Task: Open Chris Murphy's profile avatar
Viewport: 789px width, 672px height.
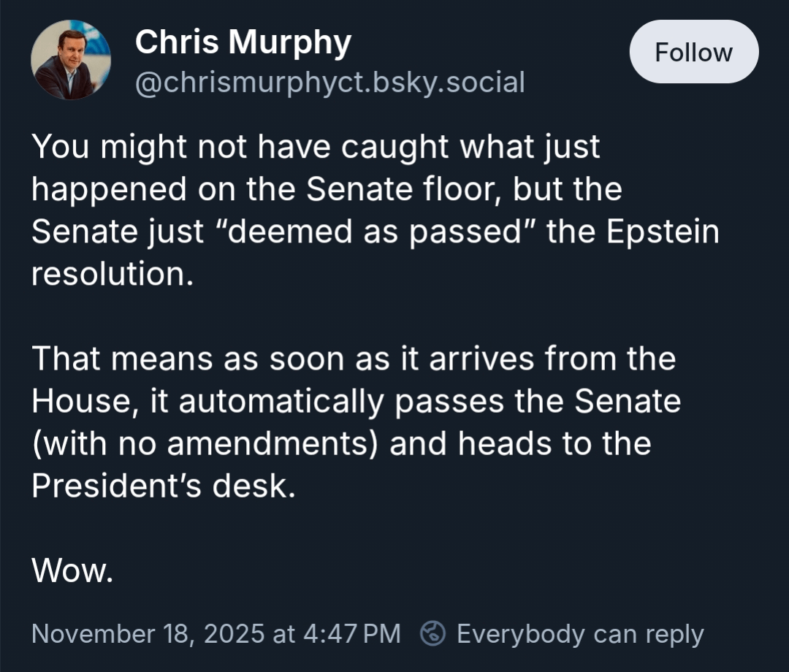Action: [71, 60]
